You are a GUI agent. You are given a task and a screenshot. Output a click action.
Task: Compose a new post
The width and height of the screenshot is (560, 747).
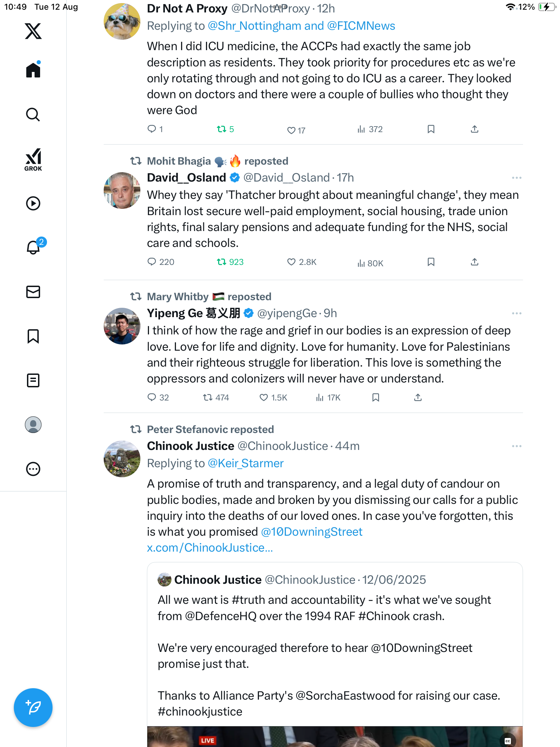click(x=33, y=707)
